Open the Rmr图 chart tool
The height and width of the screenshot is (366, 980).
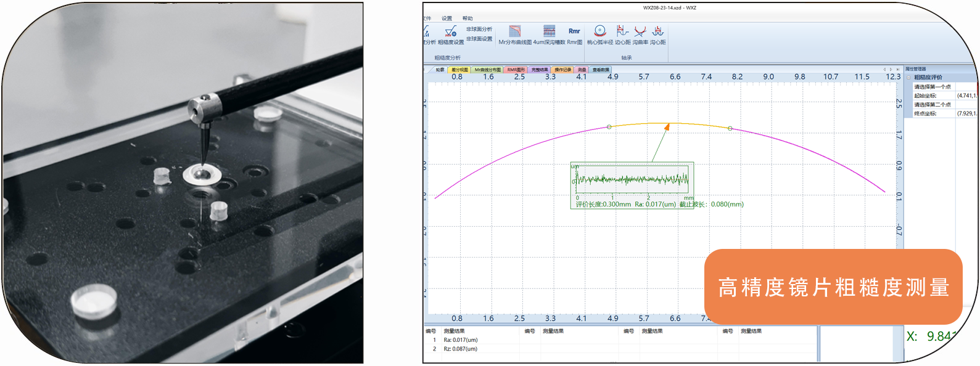click(x=574, y=35)
